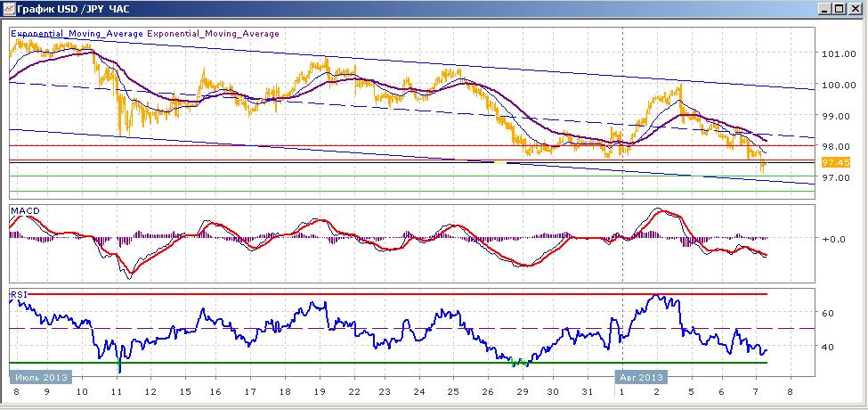868x410 pixels.
Task: Click date 11 on the time axis
Action: click(x=117, y=391)
